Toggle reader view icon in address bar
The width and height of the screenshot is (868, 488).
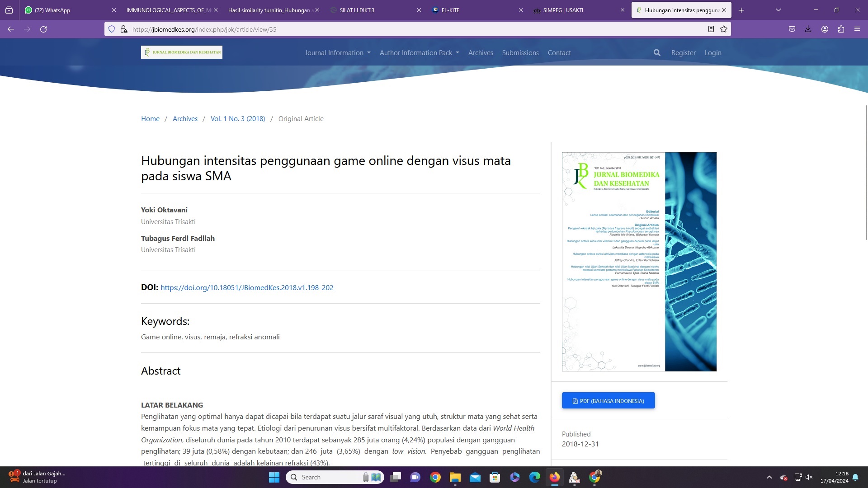(711, 29)
